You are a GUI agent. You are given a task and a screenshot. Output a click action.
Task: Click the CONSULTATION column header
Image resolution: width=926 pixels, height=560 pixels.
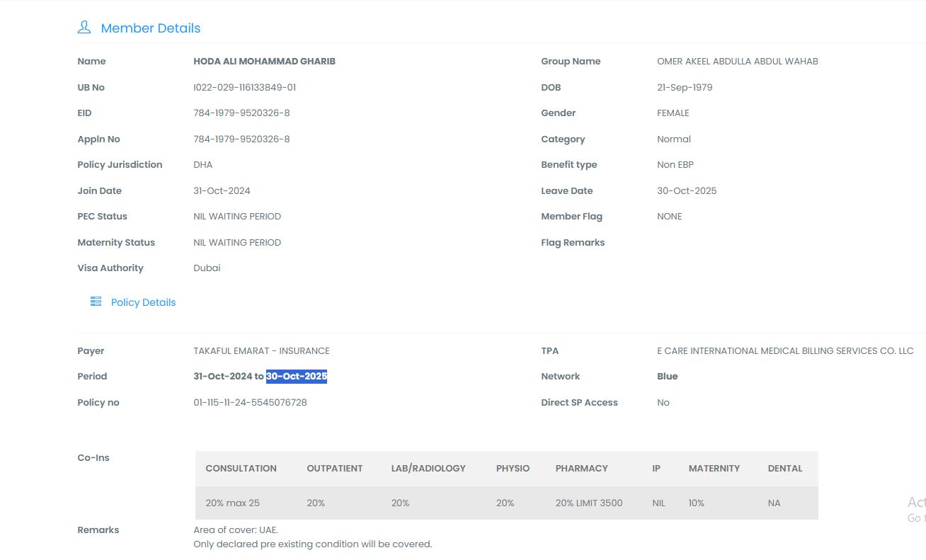tap(241, 469)
